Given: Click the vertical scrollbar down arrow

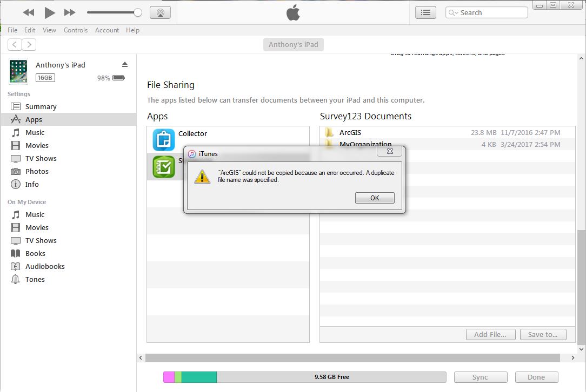Looking at the screenshot, I should pos(581,349).
